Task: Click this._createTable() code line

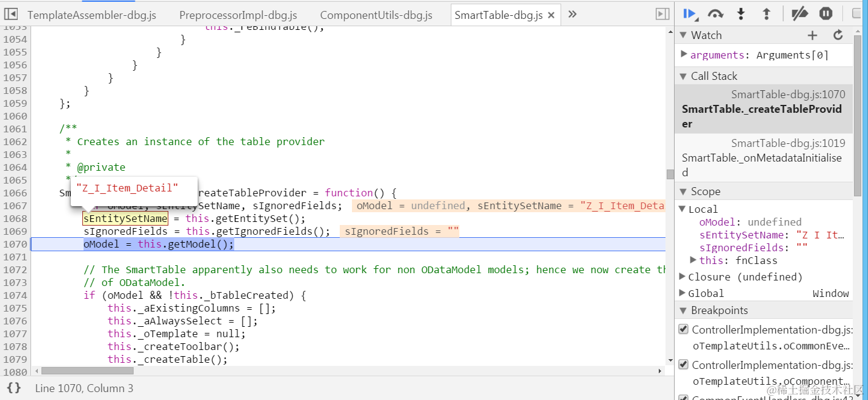Action: click(167, 359)
